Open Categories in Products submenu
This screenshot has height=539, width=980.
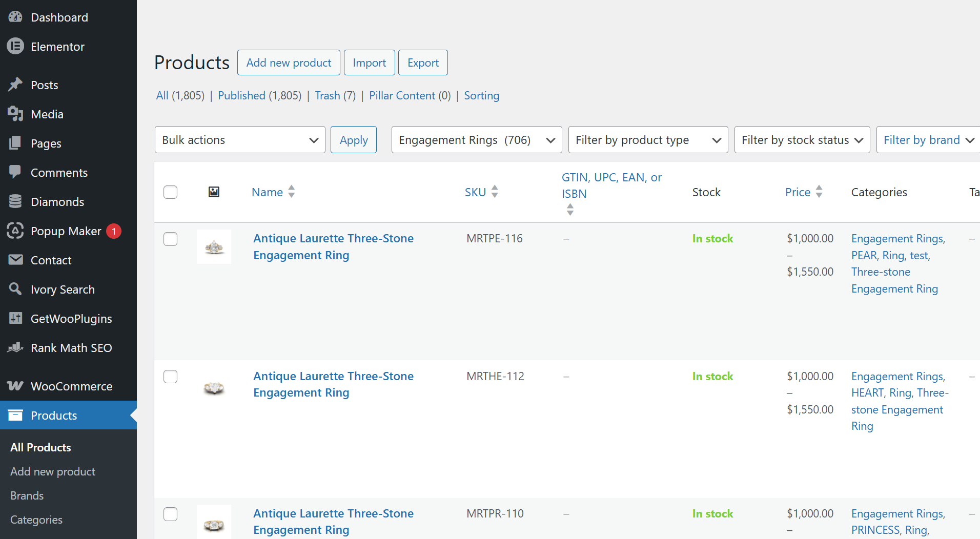pos(36,520)
